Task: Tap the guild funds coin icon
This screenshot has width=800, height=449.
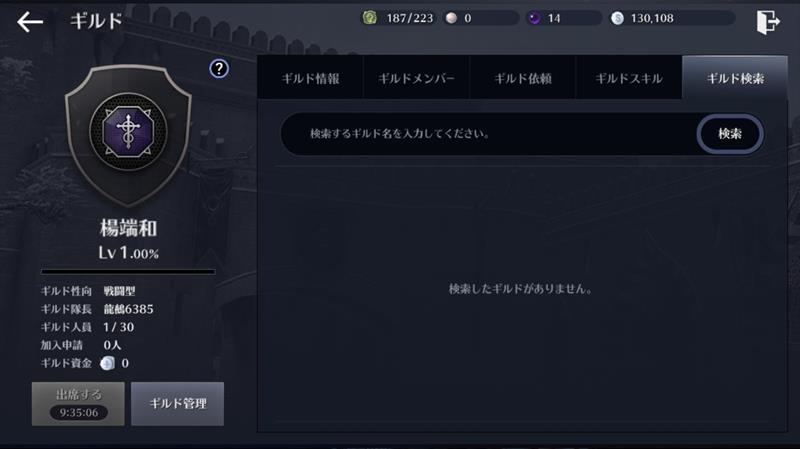Action: [x=107, y=363]
